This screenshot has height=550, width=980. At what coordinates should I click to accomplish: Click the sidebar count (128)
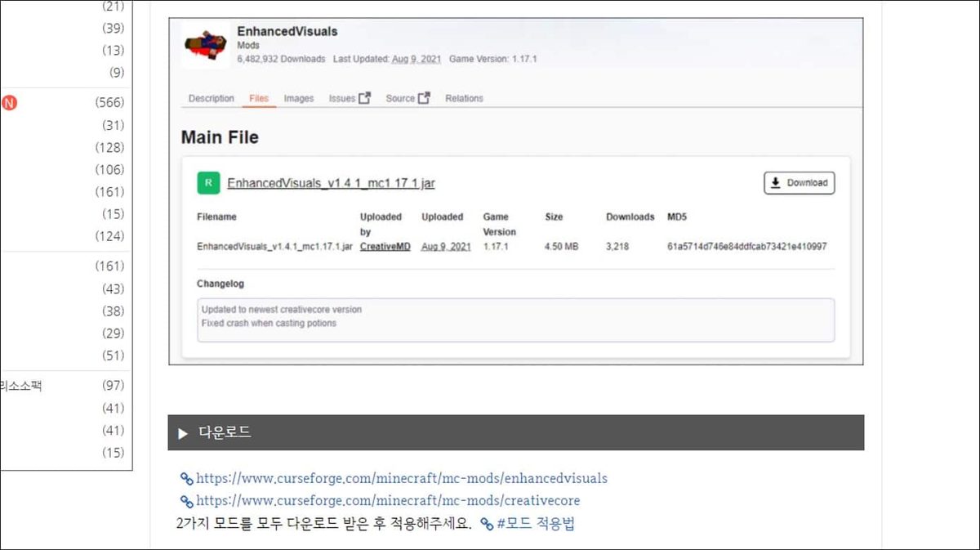tap(109, 148)
